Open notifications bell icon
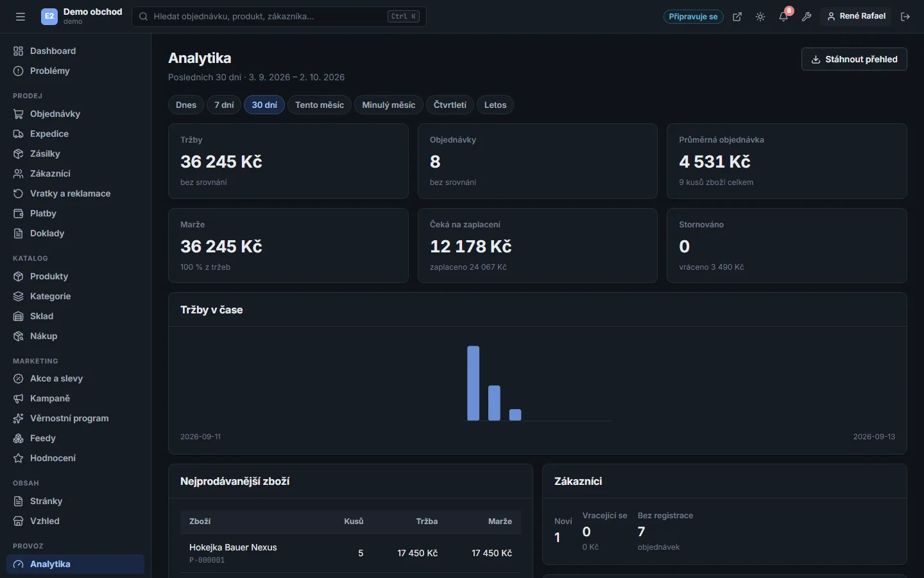Viewport: 924px width, 578px height. click(x=783, y=17)
